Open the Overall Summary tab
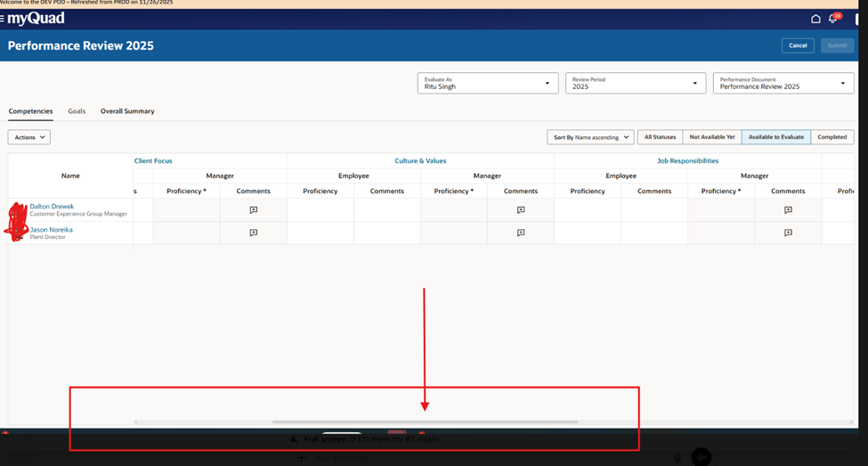This screenshot has height=466, width=868. [x=127, y=110]
